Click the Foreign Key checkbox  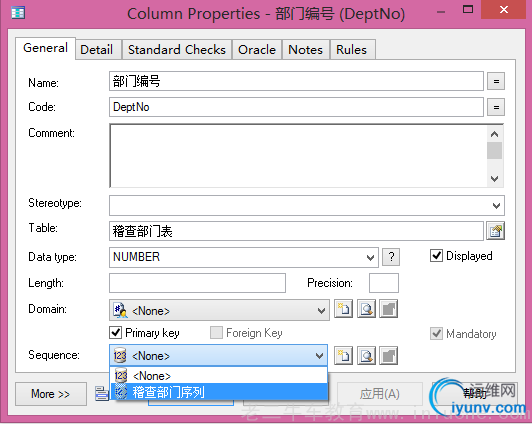(216, 333)
